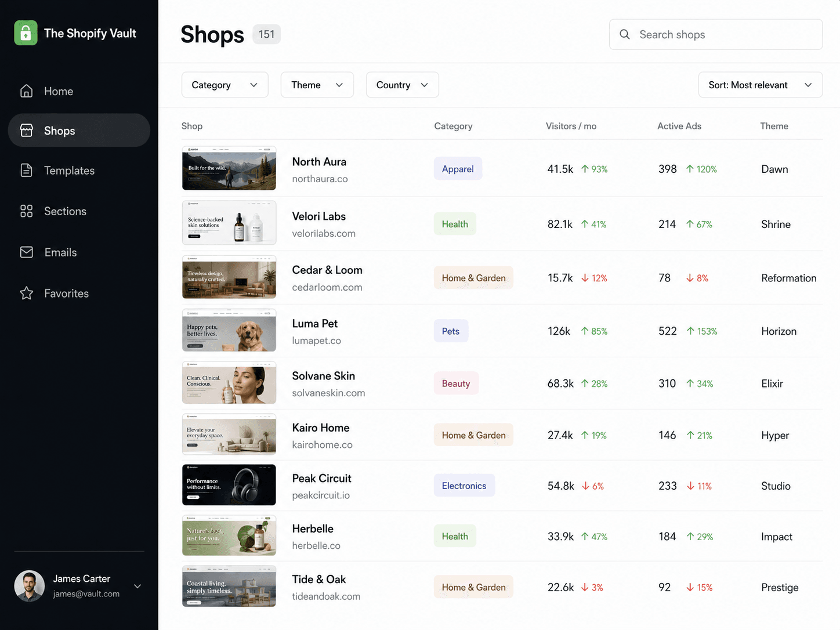This screenshot has width=840, height=630.
Task: Click the Shop column header
Action: (191, 126)
